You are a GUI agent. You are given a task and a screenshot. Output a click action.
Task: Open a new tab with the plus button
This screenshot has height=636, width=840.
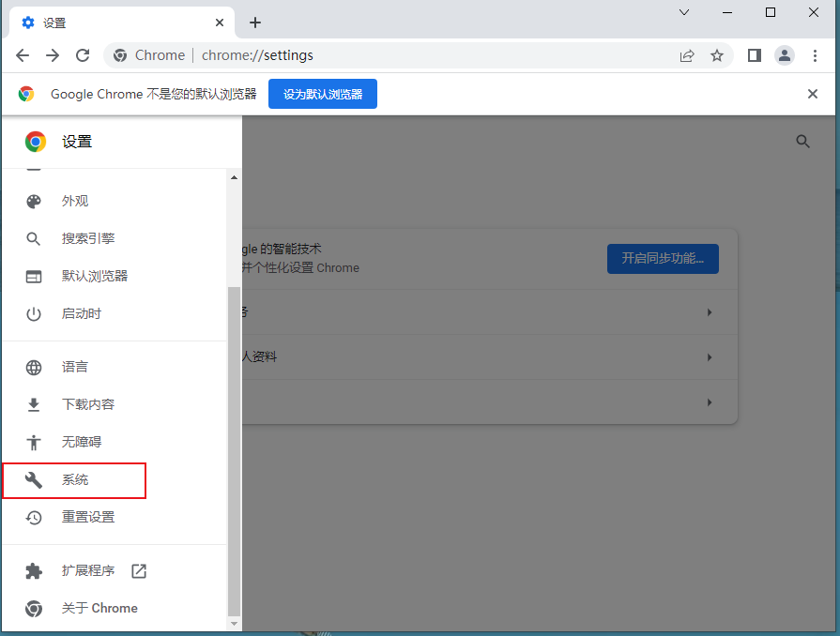pyautogui.click(x=255, y=23)
